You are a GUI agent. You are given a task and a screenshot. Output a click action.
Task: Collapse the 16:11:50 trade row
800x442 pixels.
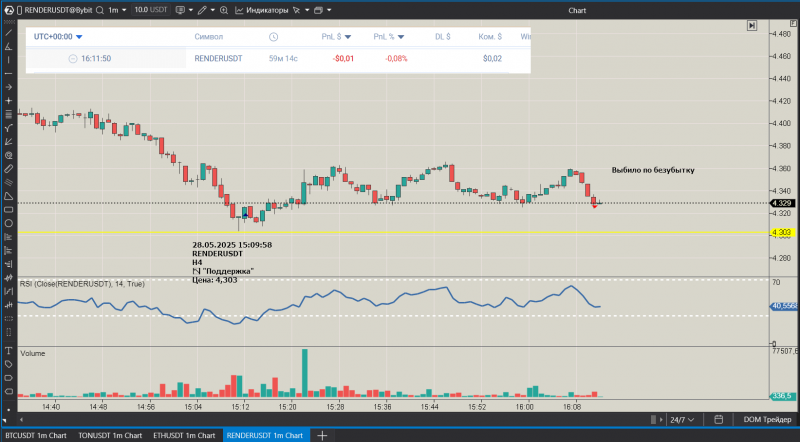coord(72,59)
